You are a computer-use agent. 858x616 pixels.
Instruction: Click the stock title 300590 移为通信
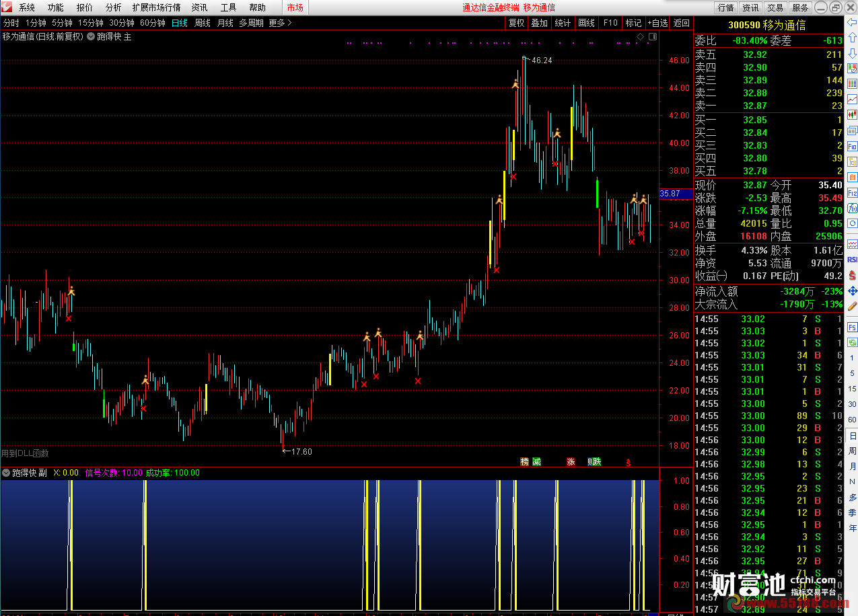(766, 25)
